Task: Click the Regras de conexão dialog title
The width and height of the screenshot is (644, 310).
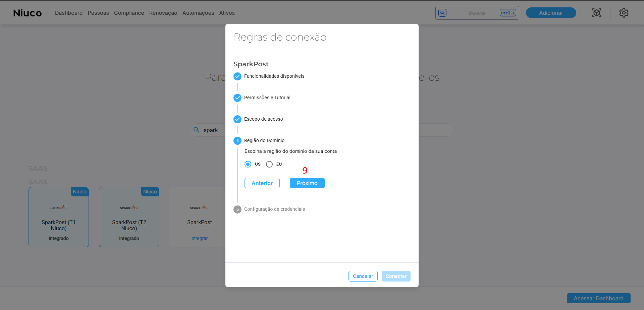Action: pos(280,37)
